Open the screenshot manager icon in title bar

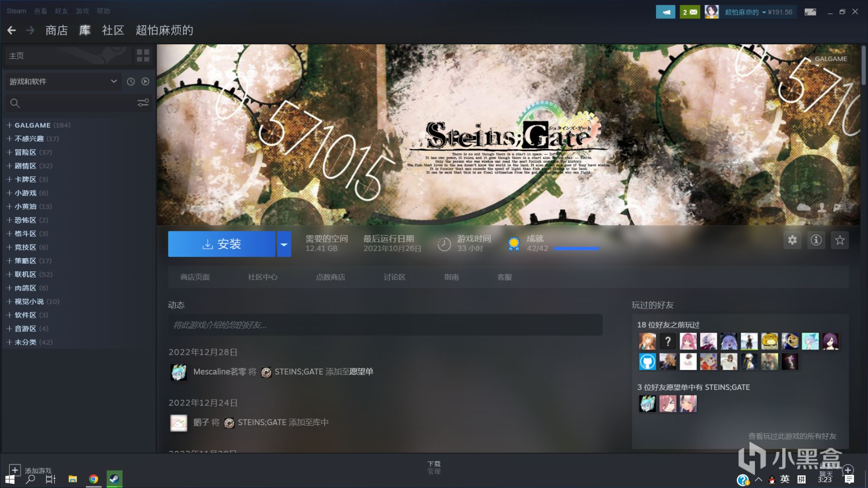tap(810, 12)
